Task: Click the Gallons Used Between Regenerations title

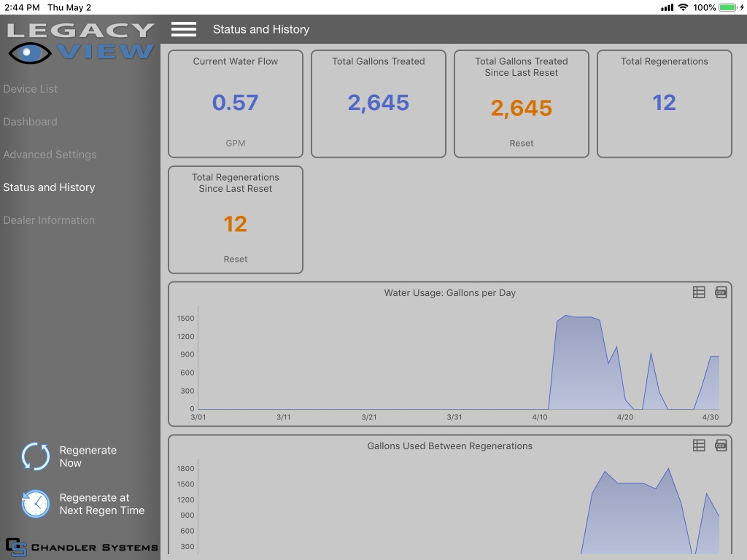Action: click(449, 446)
